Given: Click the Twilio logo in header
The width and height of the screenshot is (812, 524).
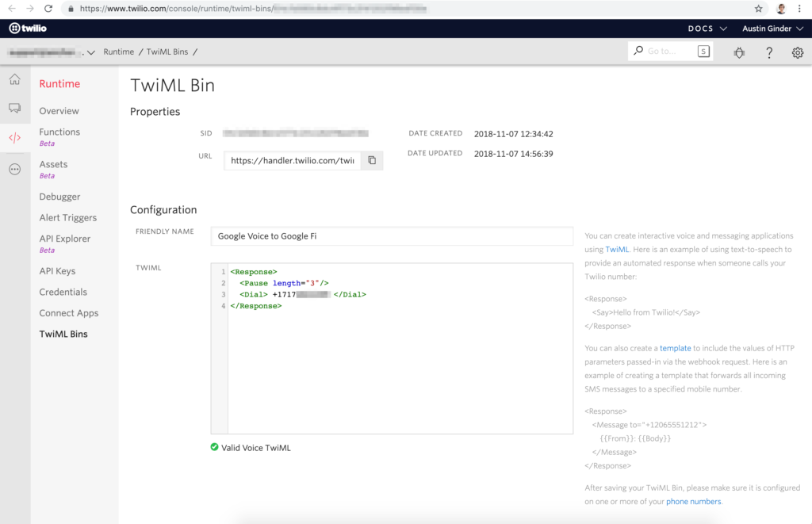Looking at the screenshot, I should point(28,29).
